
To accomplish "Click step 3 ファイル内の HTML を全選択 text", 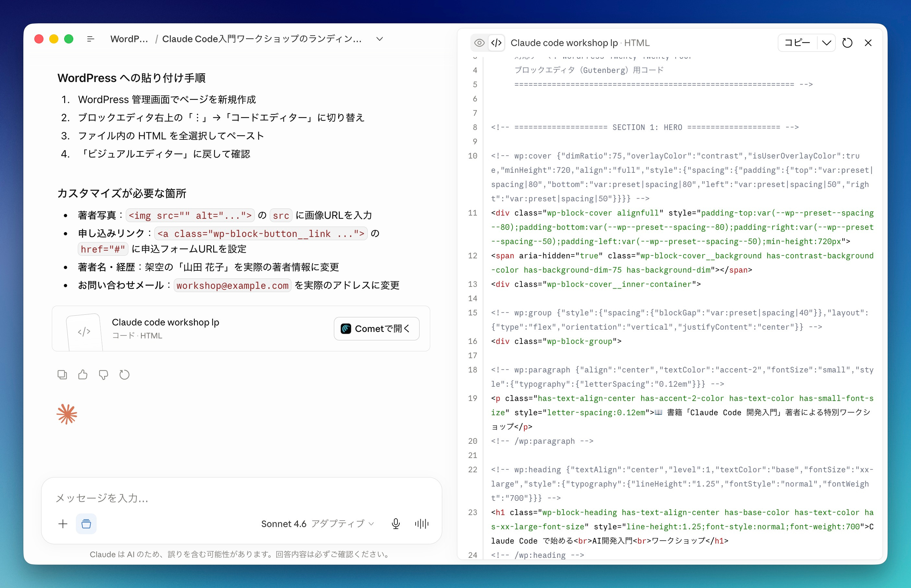I will point(171,136).
